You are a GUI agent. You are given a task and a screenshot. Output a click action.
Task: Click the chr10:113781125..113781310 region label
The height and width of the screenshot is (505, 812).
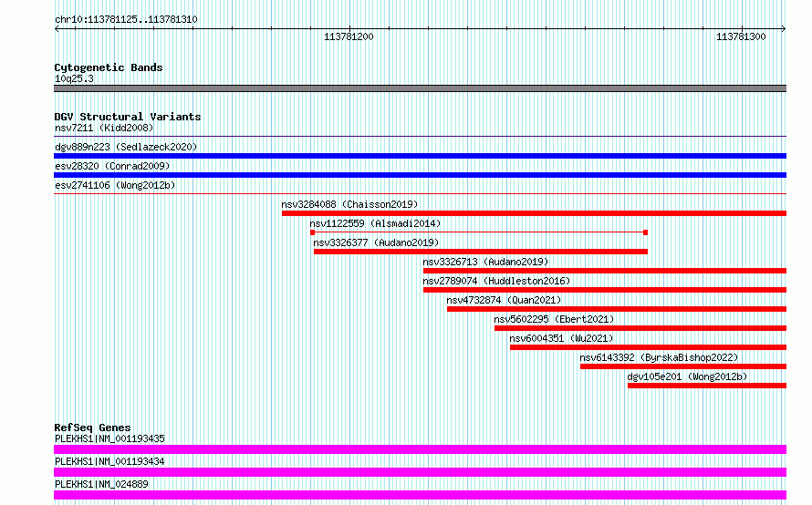point(126,20)
